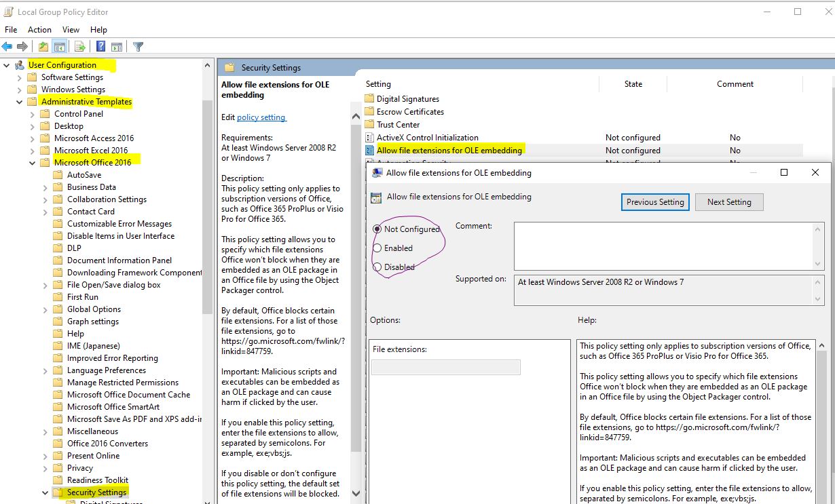Click the Miscellaneous folder icon
This screenshot has width=835, height=504.
58,431
